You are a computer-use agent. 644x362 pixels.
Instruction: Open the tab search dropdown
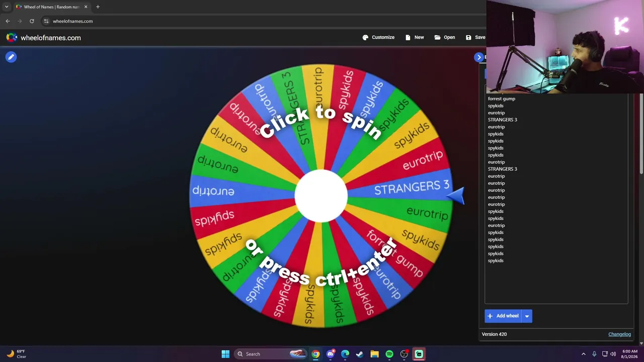click(6, 7)
